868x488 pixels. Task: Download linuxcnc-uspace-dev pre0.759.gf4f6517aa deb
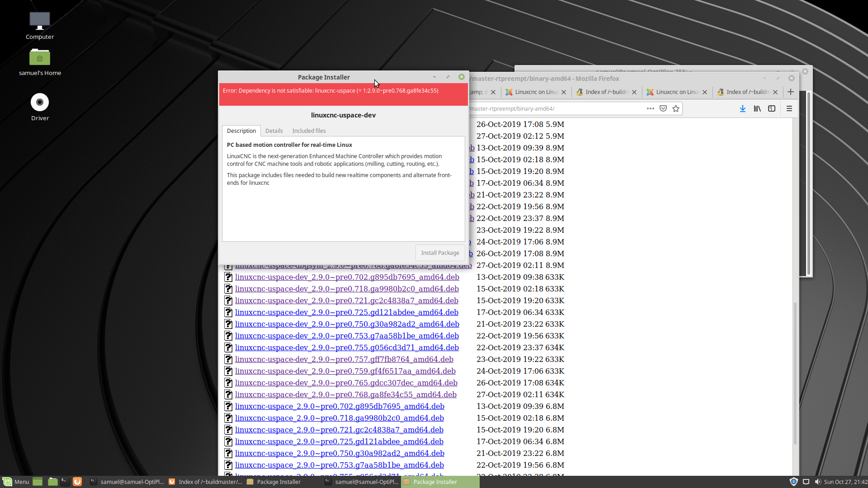(x=345, y=371)
